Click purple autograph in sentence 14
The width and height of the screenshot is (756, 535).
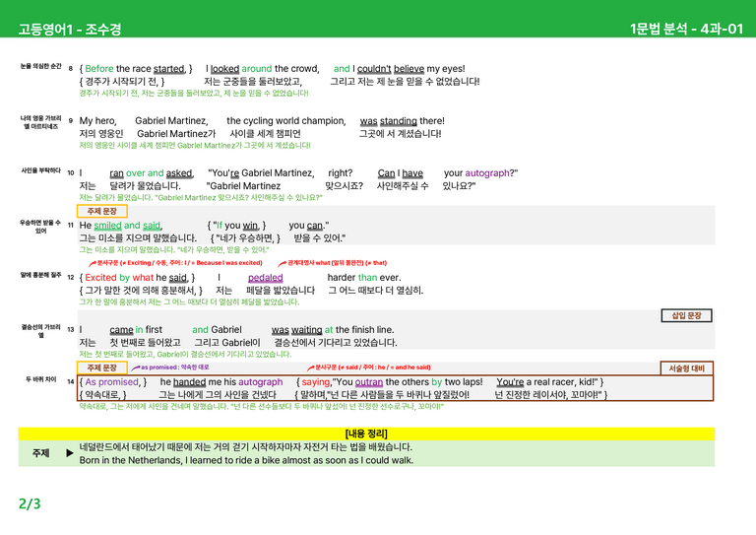(x=260, y=381)
